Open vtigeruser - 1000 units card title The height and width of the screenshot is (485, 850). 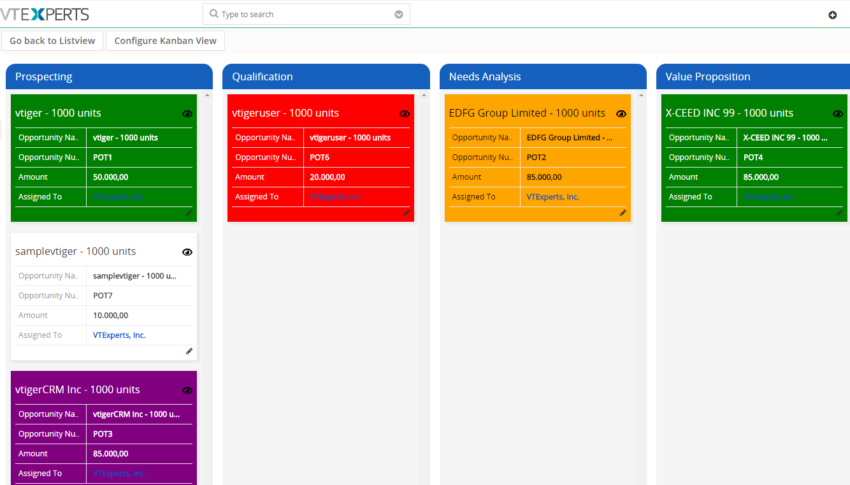pos(285,113)
